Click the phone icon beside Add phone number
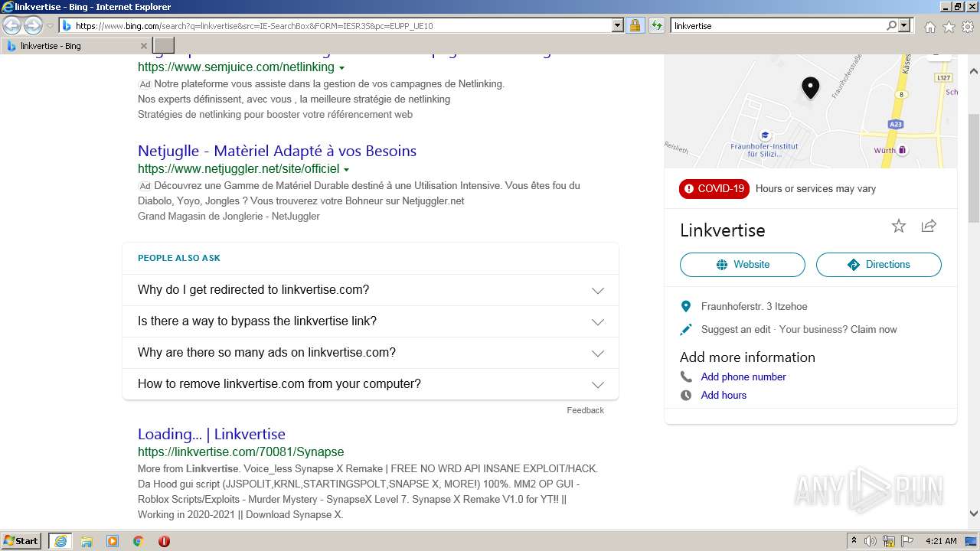980x551 pixels. 686,377
